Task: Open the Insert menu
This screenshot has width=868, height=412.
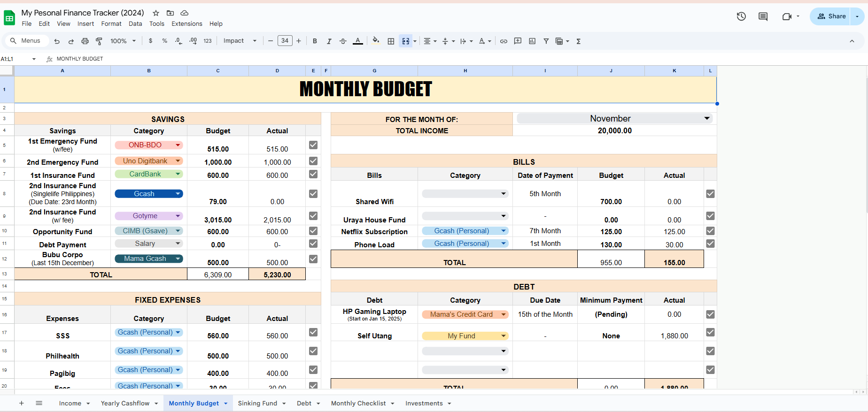Action: click(x=85, y=24)
